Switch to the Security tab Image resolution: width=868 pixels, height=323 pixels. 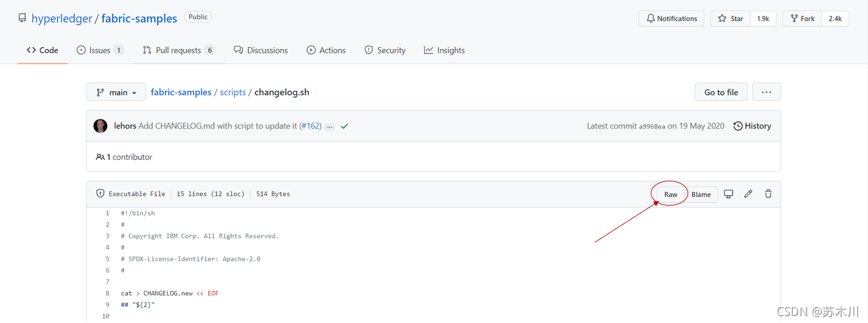click(385, 50)
